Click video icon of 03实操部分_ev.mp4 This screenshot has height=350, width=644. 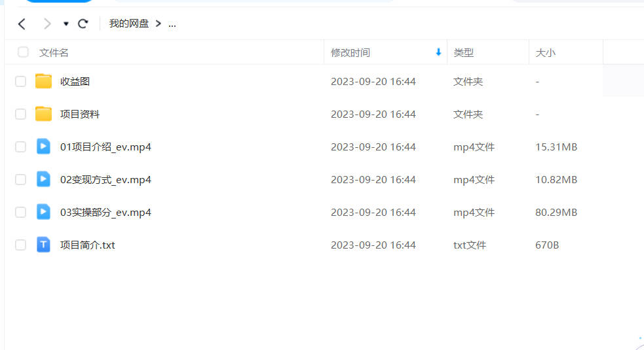(x=43, y=212)
